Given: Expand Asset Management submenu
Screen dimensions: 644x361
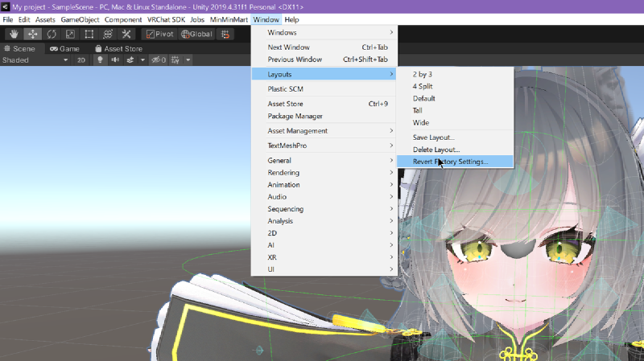Looking at the screenshot, I should 324,131.
